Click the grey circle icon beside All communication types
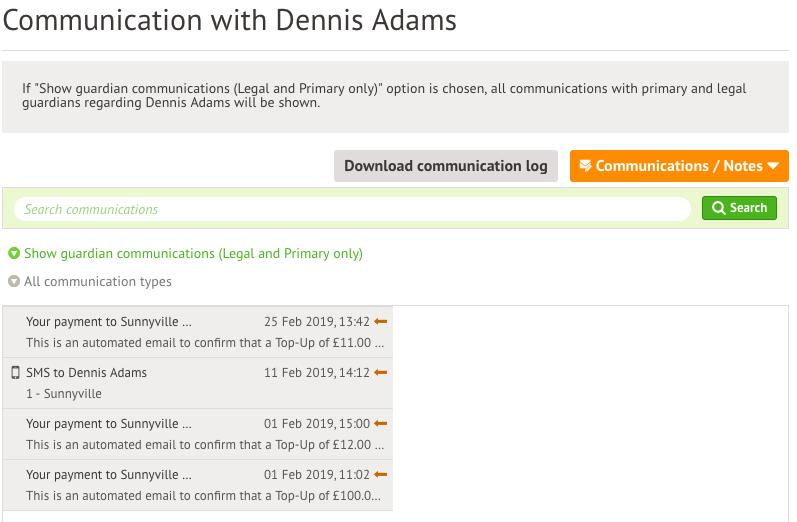Viewport: 797px width, 522px height. [x=14, y=282]
